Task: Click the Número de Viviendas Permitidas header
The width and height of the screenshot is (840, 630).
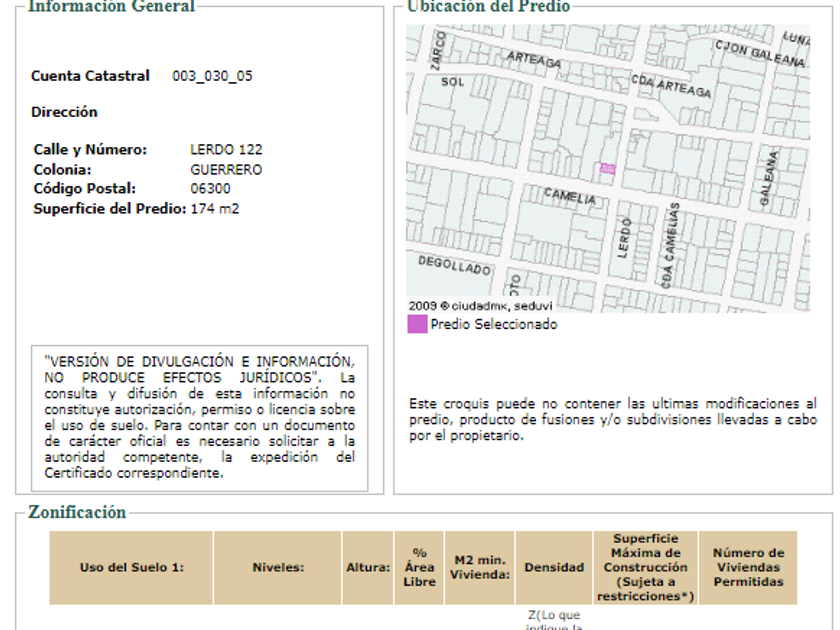Action: coord(748,567)
